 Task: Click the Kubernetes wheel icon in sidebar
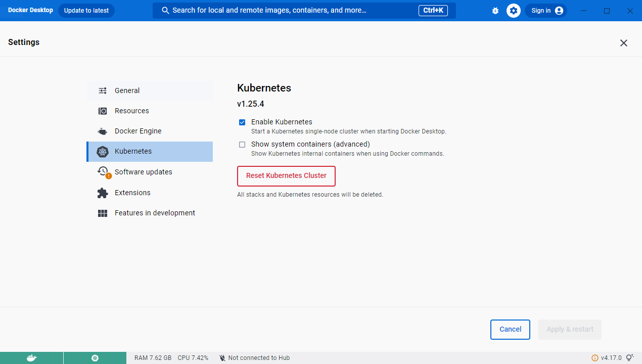103,152
